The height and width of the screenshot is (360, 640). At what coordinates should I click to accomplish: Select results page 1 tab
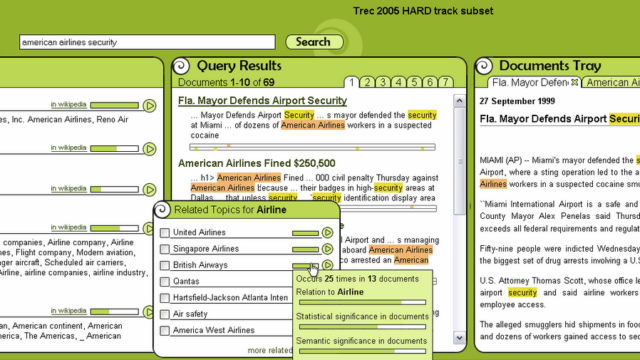coord(351,82)
